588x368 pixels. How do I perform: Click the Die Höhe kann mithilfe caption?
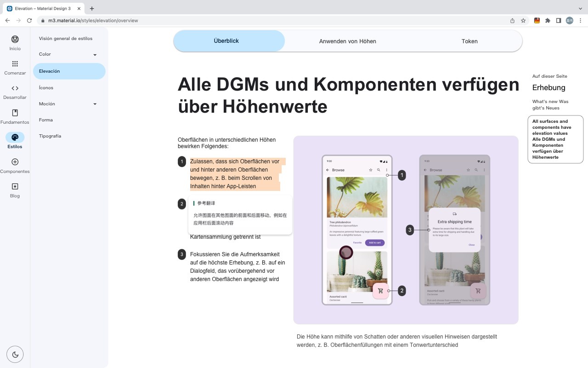(397, 341)
